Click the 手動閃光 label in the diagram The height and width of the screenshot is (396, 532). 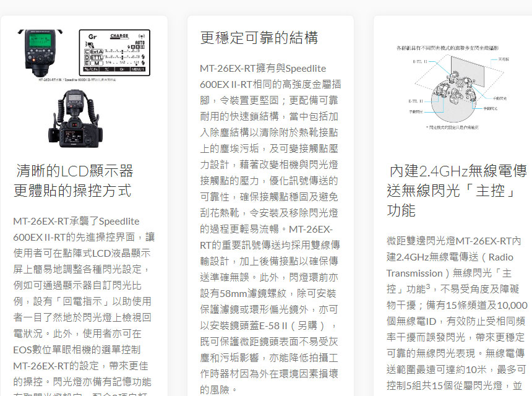coord(415,111)
